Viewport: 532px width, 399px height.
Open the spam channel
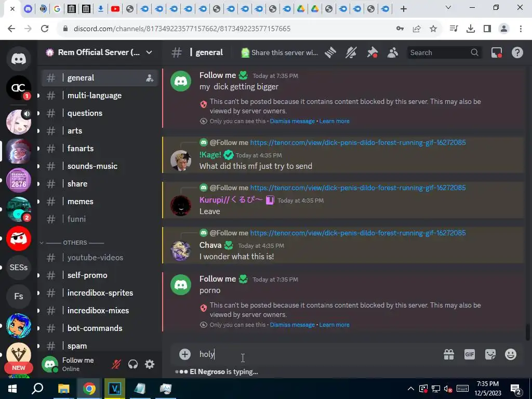click(x=100, y=345)
